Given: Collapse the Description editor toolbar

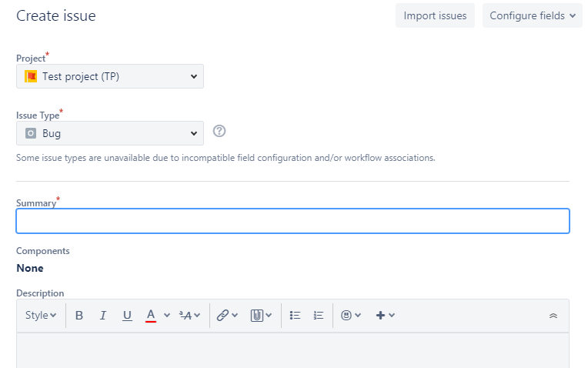Looking at the screenshot, I should [553, 316].
